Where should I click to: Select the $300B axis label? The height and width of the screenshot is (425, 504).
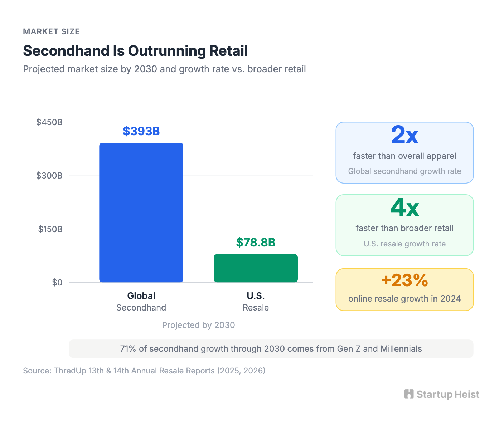[x=49, y=176]
